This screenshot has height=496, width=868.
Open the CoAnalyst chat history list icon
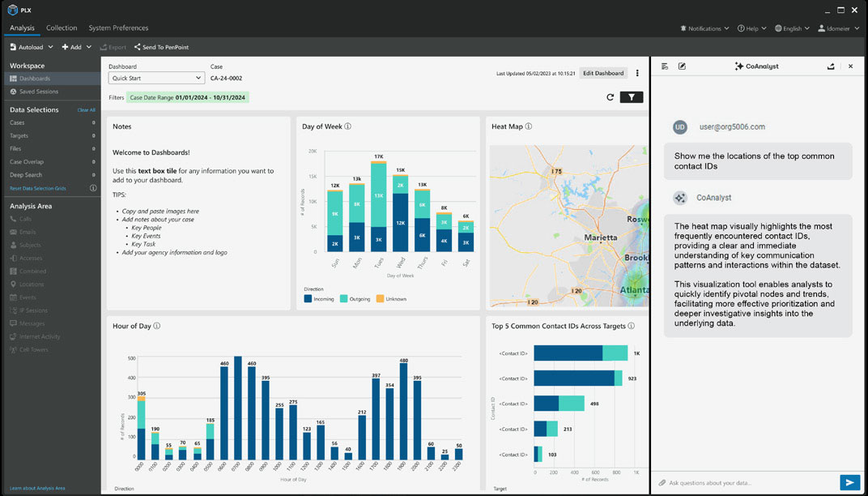[x=665, y=66]
